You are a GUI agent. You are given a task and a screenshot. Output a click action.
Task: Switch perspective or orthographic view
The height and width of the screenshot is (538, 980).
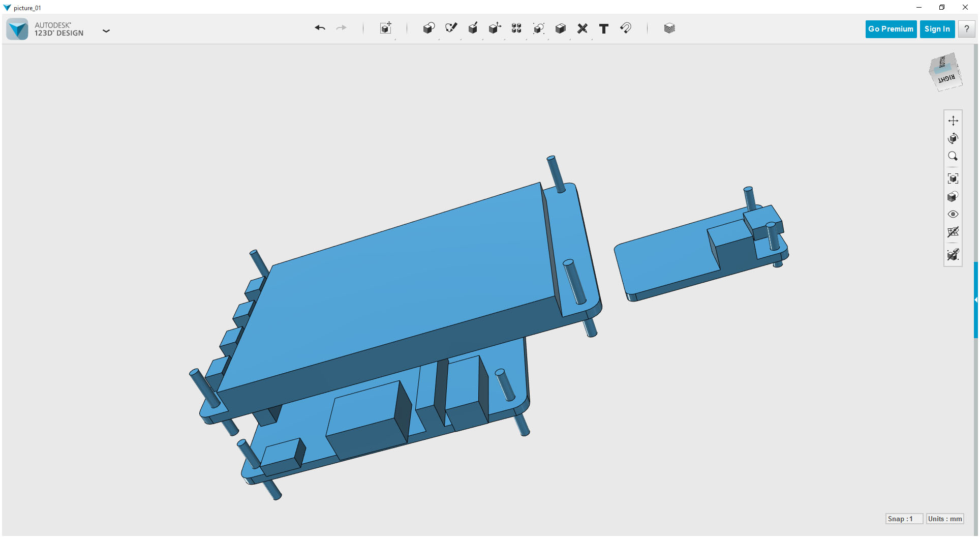pyautogui.click(x=953, y=196)
